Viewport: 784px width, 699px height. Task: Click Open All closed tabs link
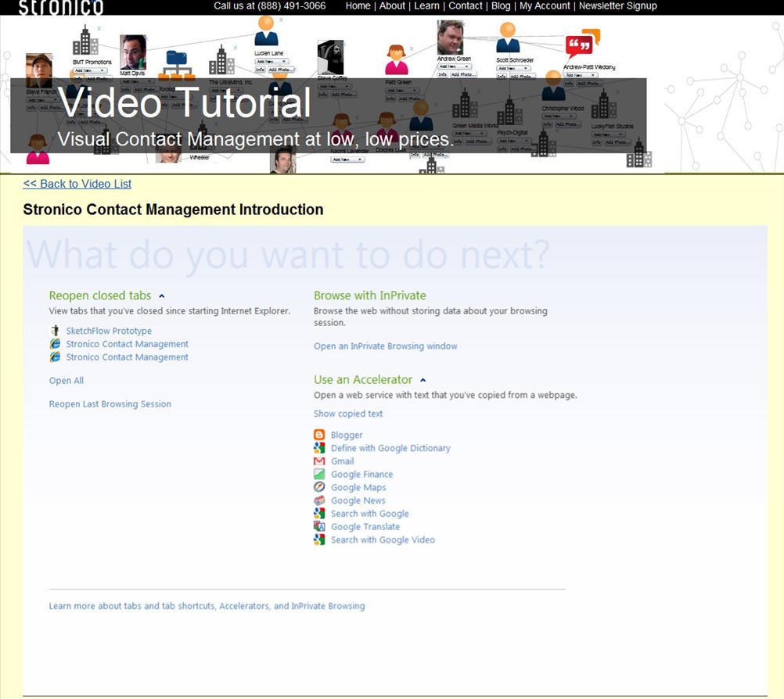[66, 381]
